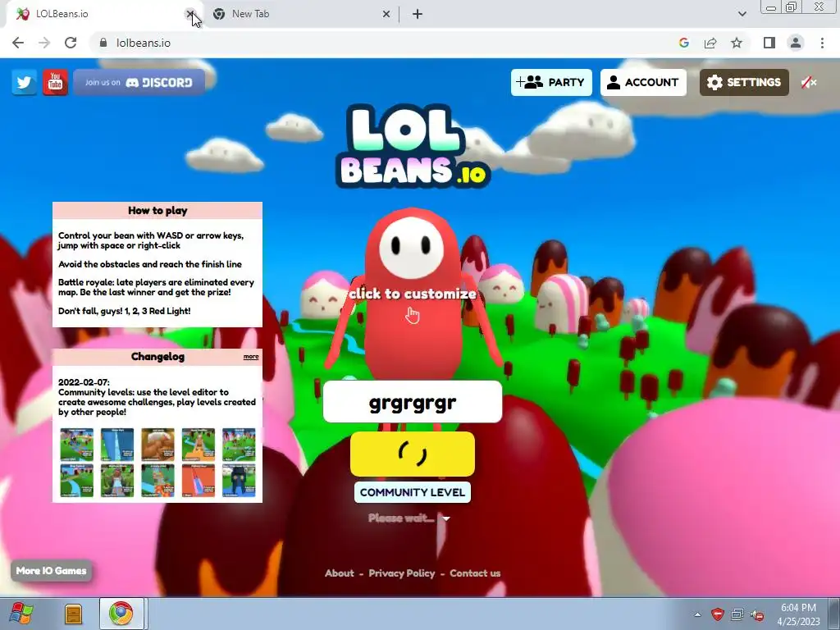
Task: Open first community level thumbnail in top row
Action: 76,445
